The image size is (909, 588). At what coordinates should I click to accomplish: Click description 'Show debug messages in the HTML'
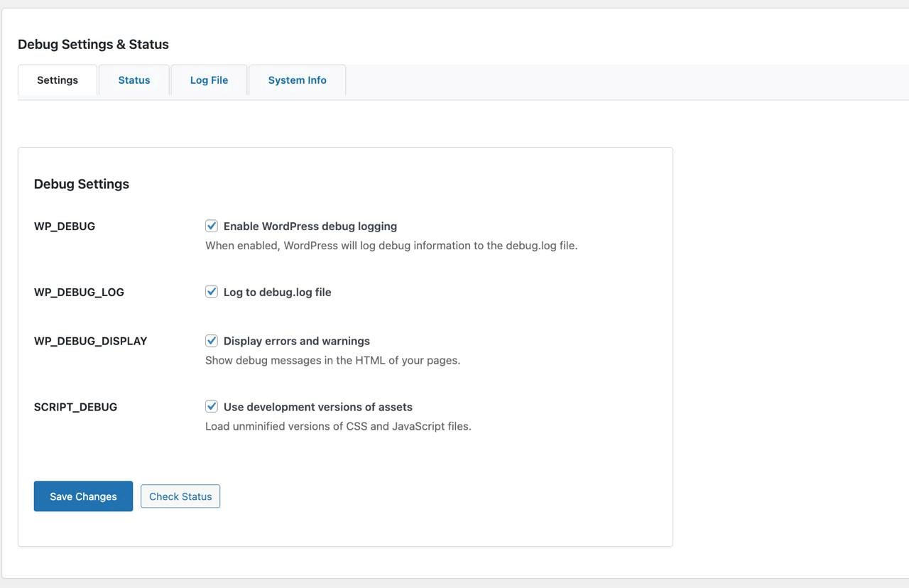coord(332,360)
